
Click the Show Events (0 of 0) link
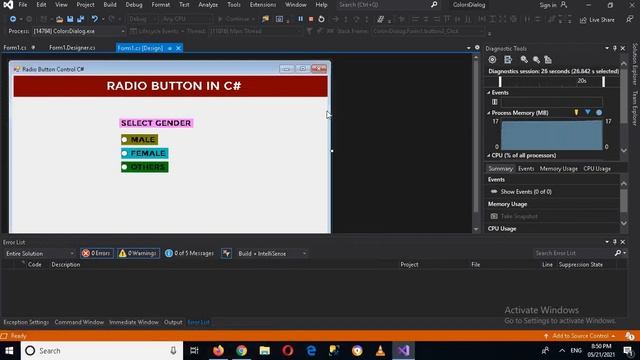point(526,191)
